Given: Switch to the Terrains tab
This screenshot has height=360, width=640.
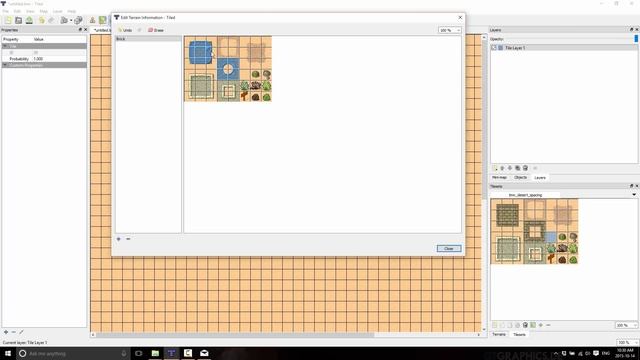Looking at the screenshot, I should 499,334.
